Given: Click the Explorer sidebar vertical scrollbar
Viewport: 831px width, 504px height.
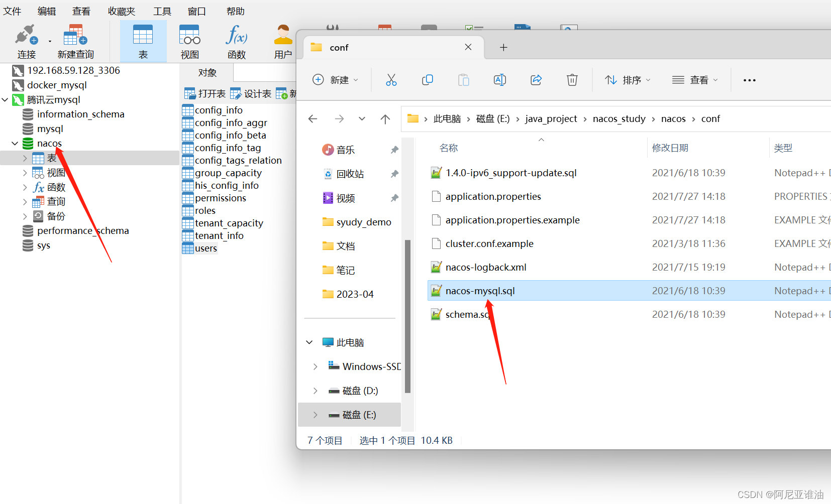Looking at the screenshot, I should pyautogui.click(x=407, y=316).
